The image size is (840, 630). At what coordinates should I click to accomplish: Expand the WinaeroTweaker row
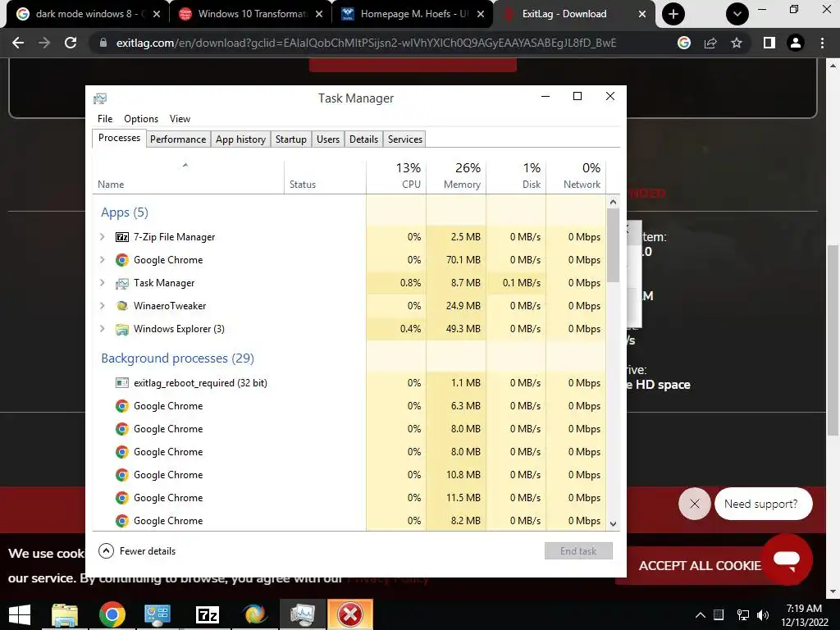point(103,305)
